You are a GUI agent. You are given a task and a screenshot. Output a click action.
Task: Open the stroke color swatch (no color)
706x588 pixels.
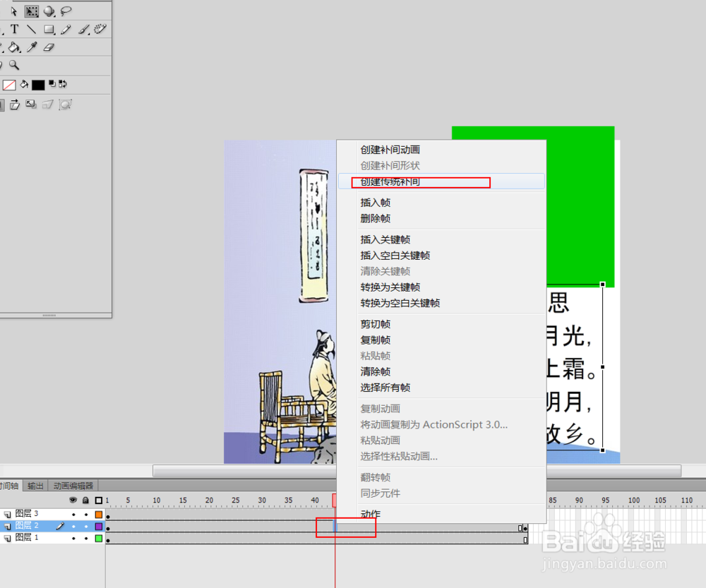pyautogui.click(x=9, y=85)
